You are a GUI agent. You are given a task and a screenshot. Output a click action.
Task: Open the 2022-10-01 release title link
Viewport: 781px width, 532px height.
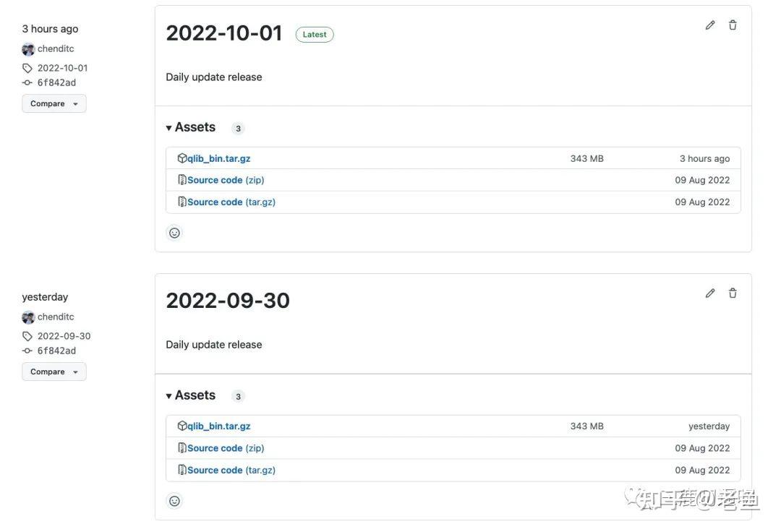pyautogui.click(x=223, y=33)
